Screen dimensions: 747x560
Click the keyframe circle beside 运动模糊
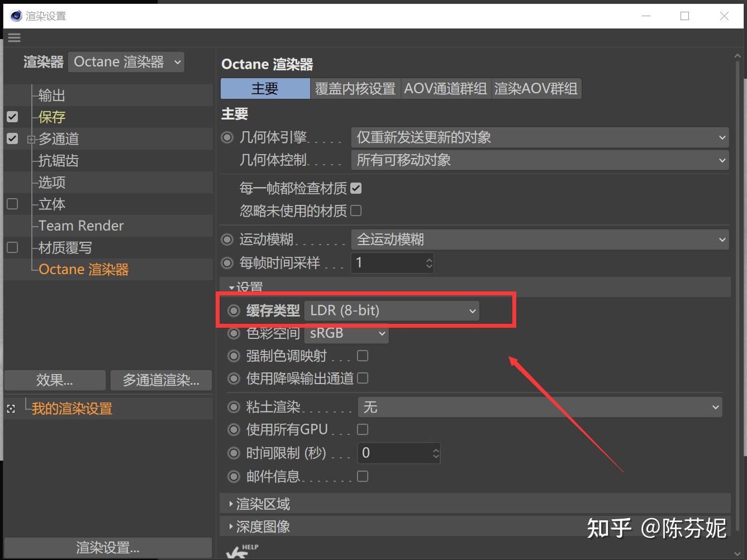(x=227, y=239)
